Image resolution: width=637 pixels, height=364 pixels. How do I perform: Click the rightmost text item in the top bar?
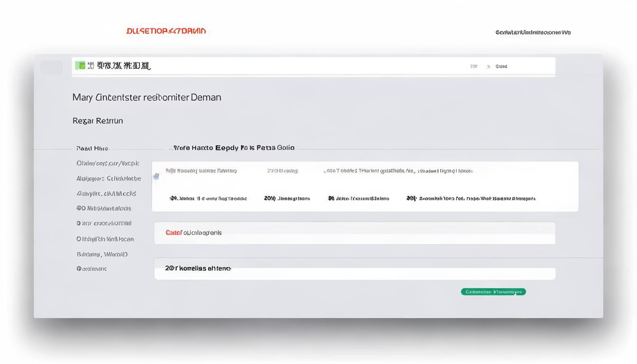[501, 67]
